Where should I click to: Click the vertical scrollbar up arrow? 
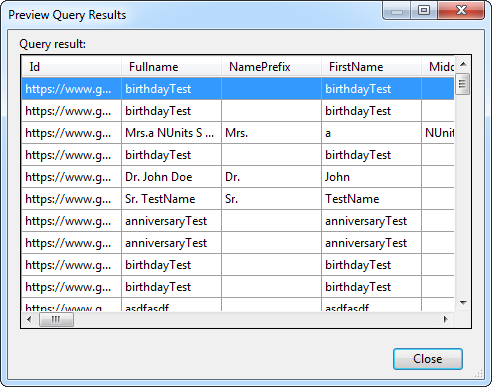[463, 64]
